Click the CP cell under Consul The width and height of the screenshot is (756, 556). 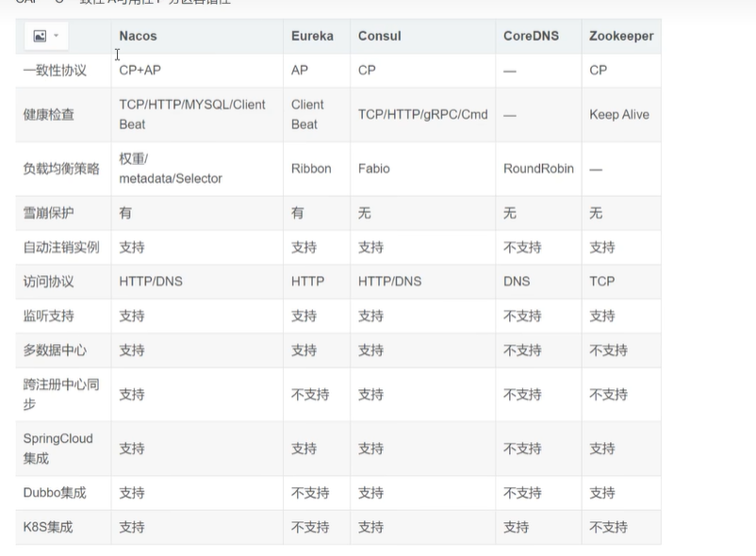[x=367, y=71]
